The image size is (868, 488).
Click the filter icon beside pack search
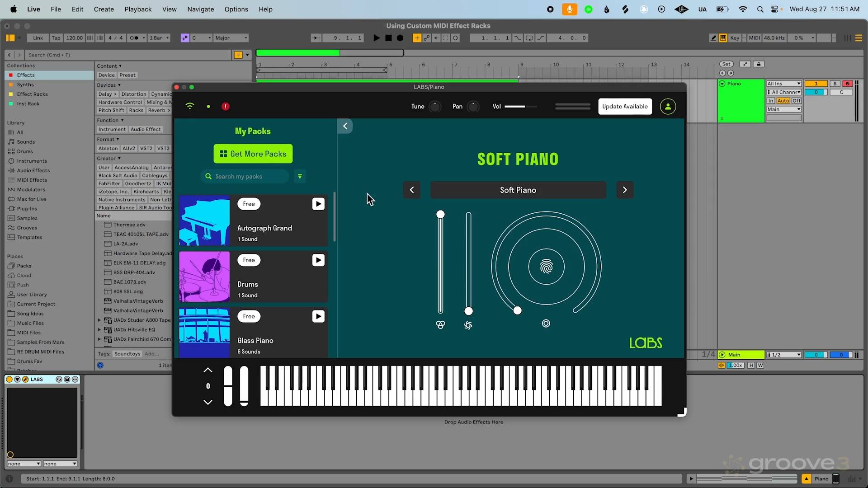[300, 176]
